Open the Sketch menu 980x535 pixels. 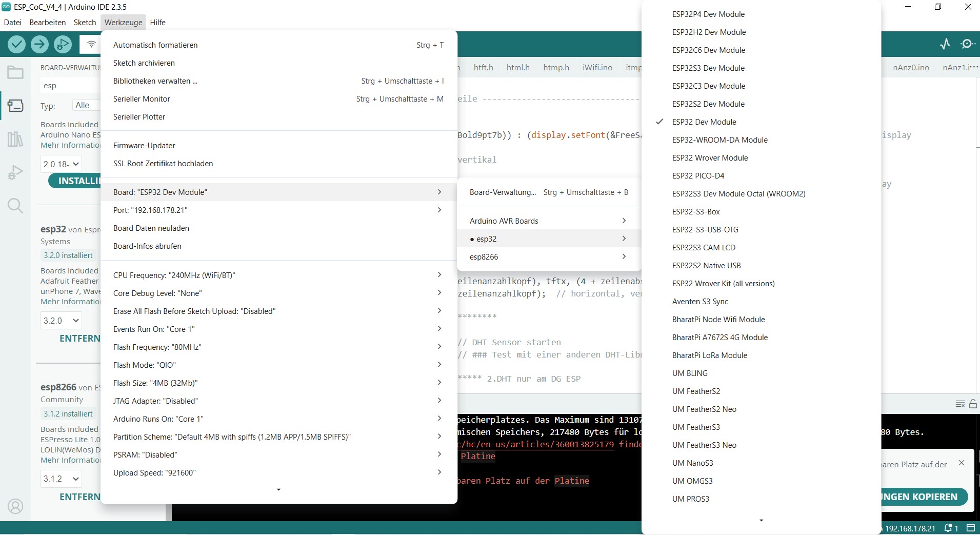pyautogui.click(x=85, y=23)
